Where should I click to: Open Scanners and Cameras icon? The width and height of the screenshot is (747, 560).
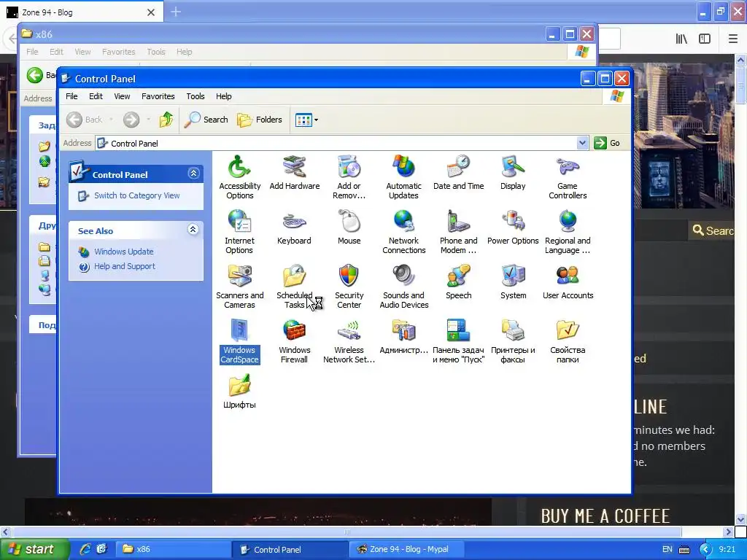click(x=239, y=286)
